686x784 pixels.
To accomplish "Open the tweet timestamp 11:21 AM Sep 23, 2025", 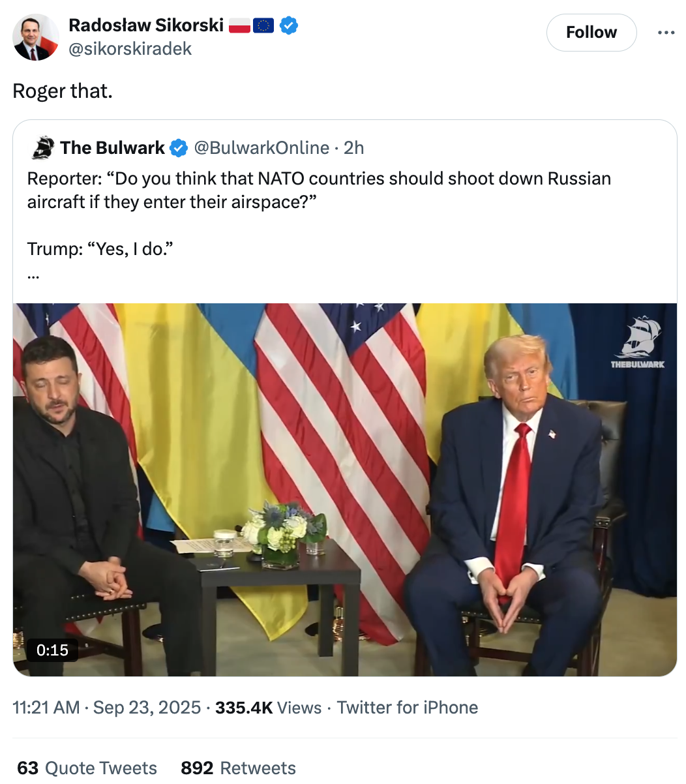I will click(107, 708).
